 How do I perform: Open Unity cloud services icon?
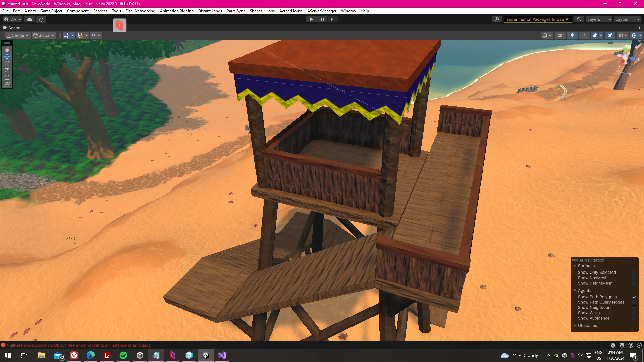(30, 19)
